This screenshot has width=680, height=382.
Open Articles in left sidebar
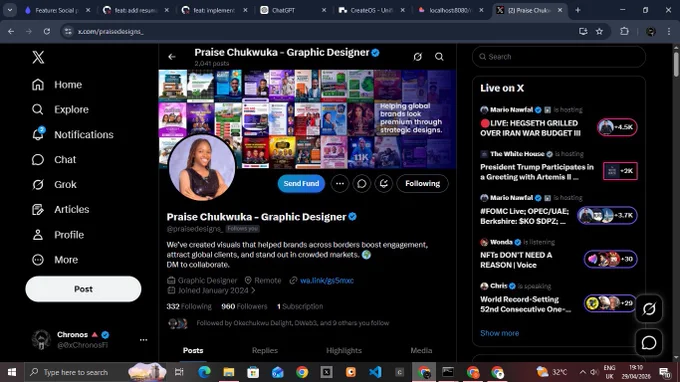pos(60,209)
